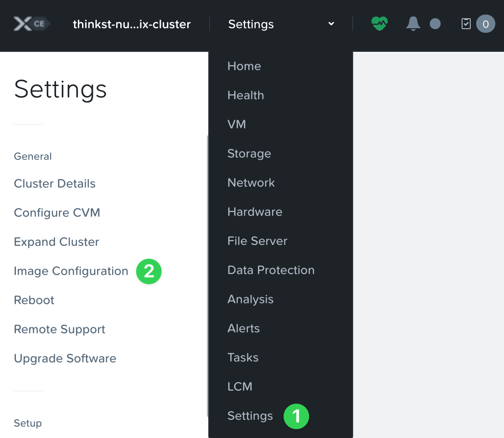Open Image Configuration in settings sidebar
Image resolution: width=504 pixels, height=438 pixels.
71,271
